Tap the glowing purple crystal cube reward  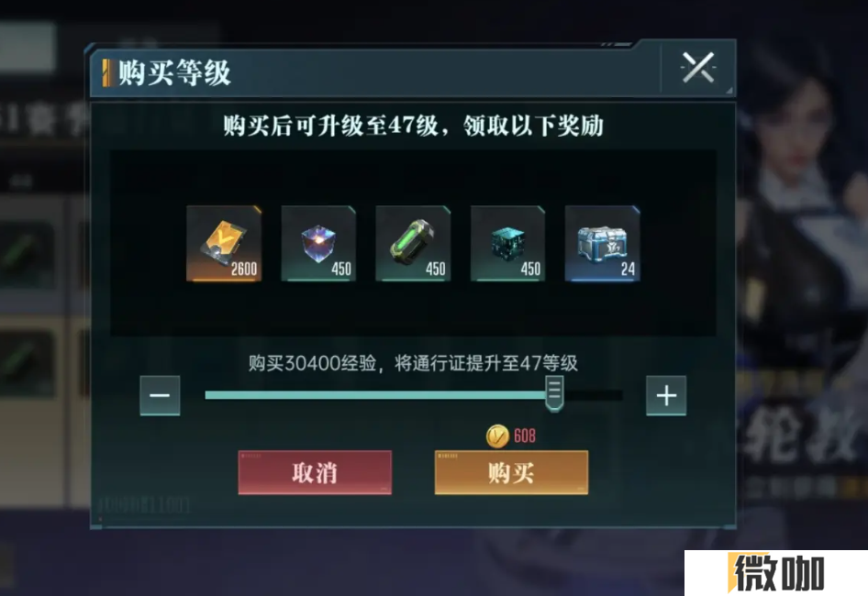click(x=318, y=244)
